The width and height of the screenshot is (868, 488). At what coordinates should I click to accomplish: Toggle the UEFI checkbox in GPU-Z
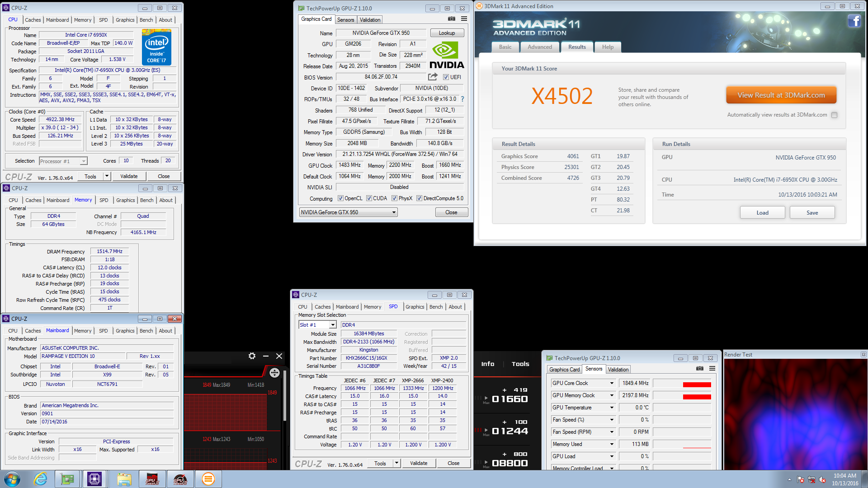[x=446, y=77]
